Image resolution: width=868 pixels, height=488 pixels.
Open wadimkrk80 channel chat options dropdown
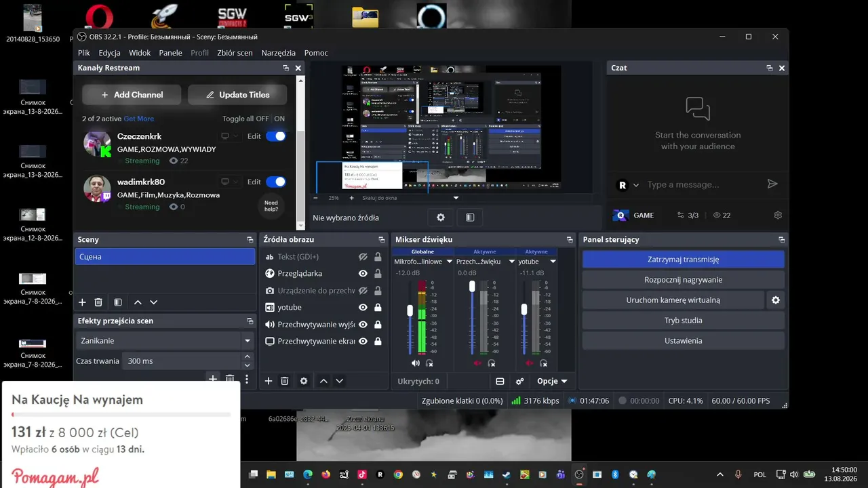(x=229, y=182)
